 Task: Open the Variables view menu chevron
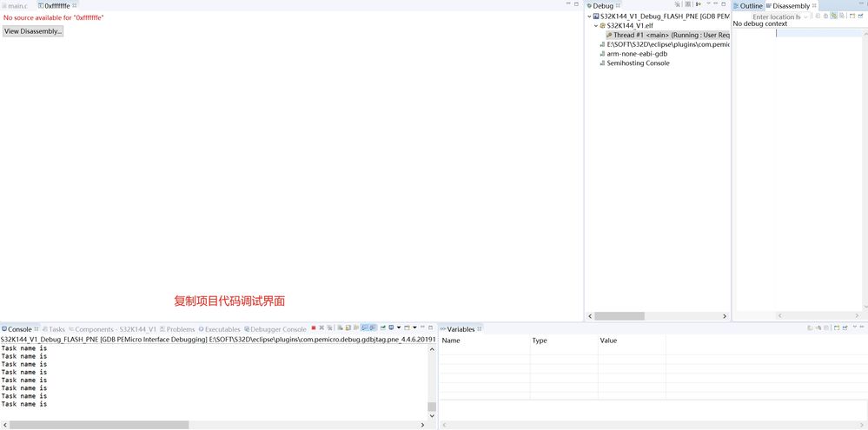click(855, 327)
